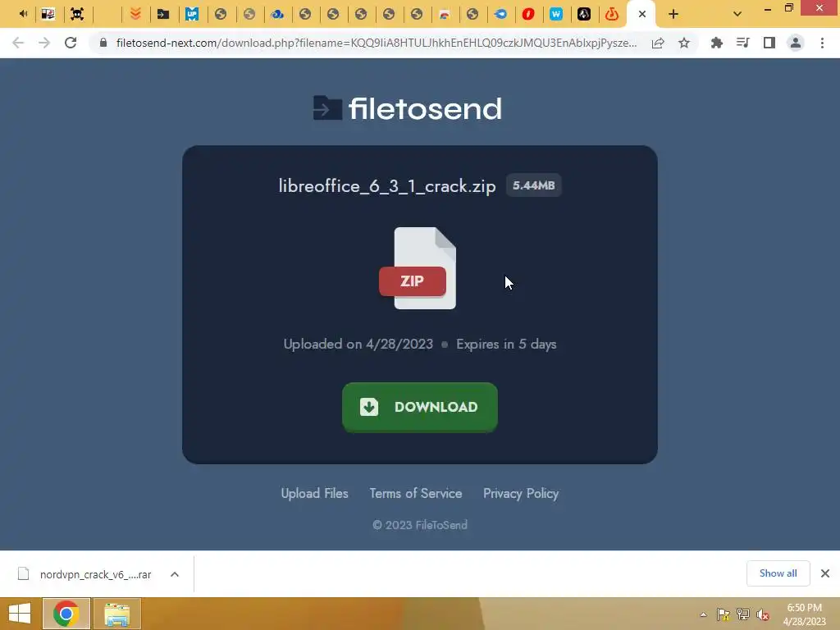Viewport: 840px width, 630px height.
Task: Switch to the skull-and-crossbones favicon tab
Action: [x=77, y=15]
